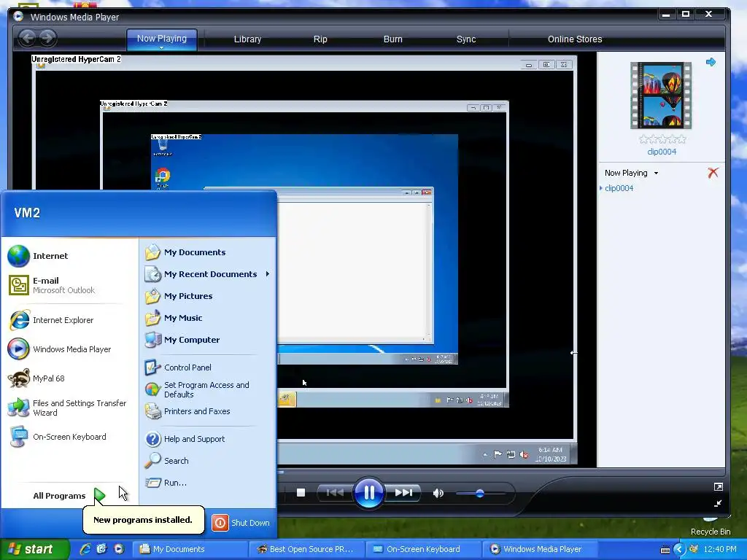Select clip0004 in the playlist
The height and width of the screenshot is (560, 747).
point(619,188)
